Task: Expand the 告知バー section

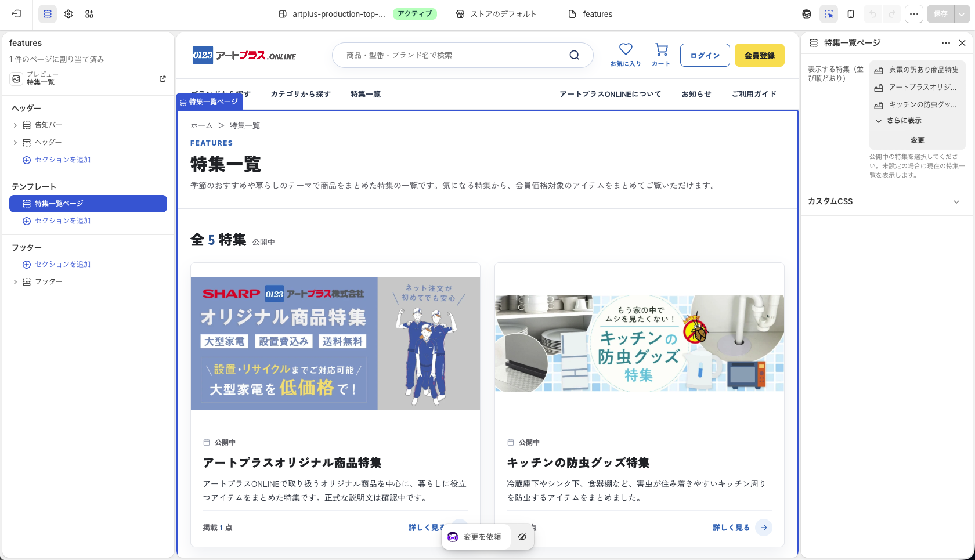Action: (15, 125)
